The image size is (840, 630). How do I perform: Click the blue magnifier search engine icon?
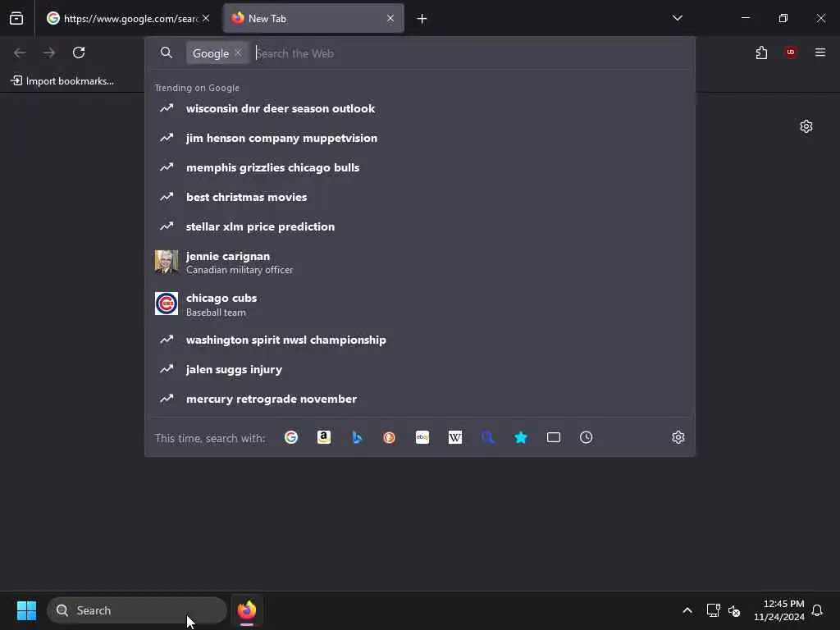[x=488, y=438]
